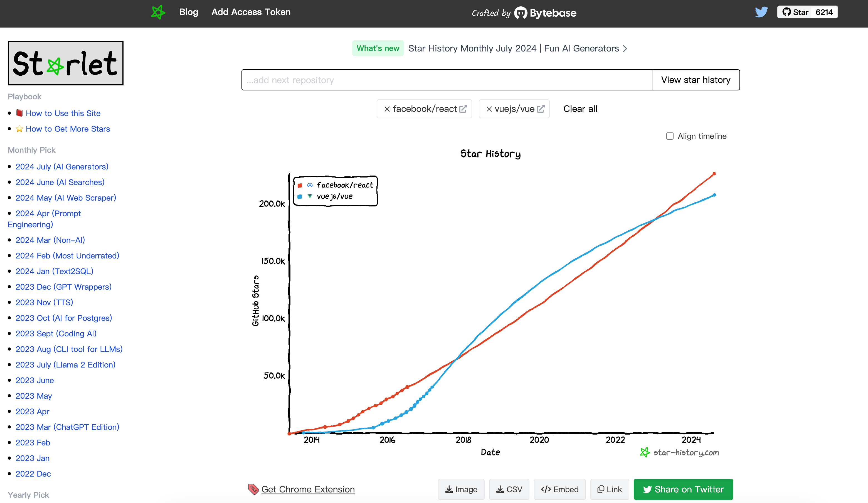This screenshot has height=503, width=868.
Task: Focus the add next repository field
Action: point(447,80)
